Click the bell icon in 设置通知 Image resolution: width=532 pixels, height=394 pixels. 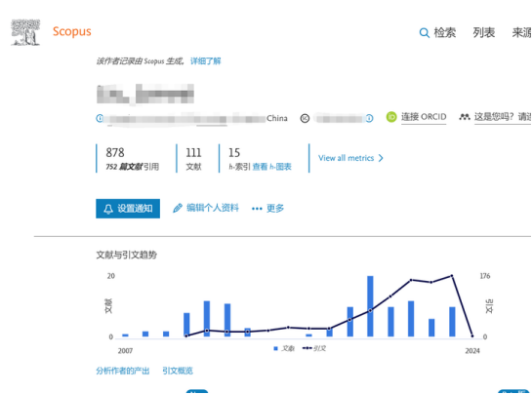[108, 209]
